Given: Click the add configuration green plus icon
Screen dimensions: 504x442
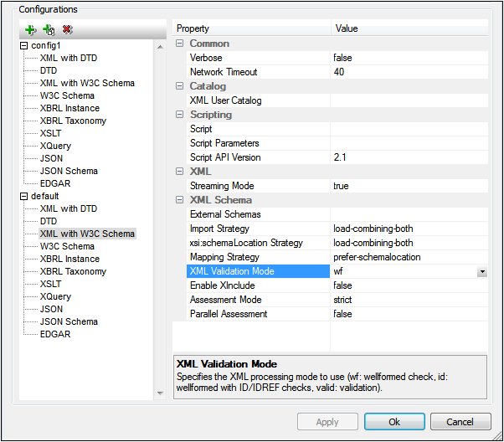Looking at the screenshot, I should click(x=31, y=29).
